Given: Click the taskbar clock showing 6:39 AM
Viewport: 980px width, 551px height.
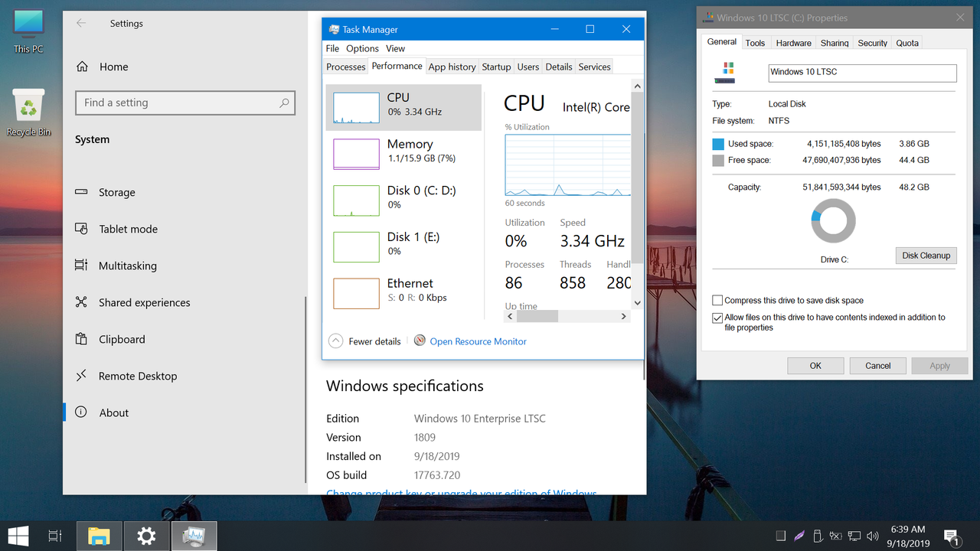Looking at the screenshot, I should click(x=908, y=536).
